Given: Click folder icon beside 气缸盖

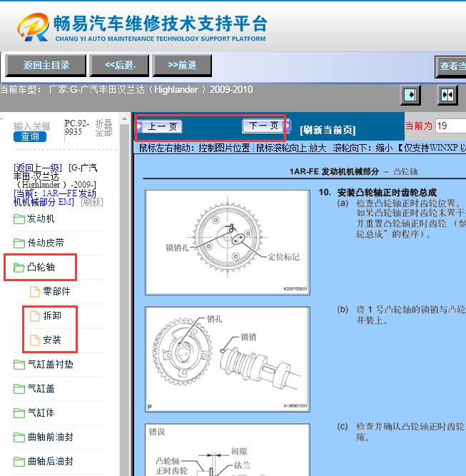Looking at the screenshot, I should pos(19,389).
